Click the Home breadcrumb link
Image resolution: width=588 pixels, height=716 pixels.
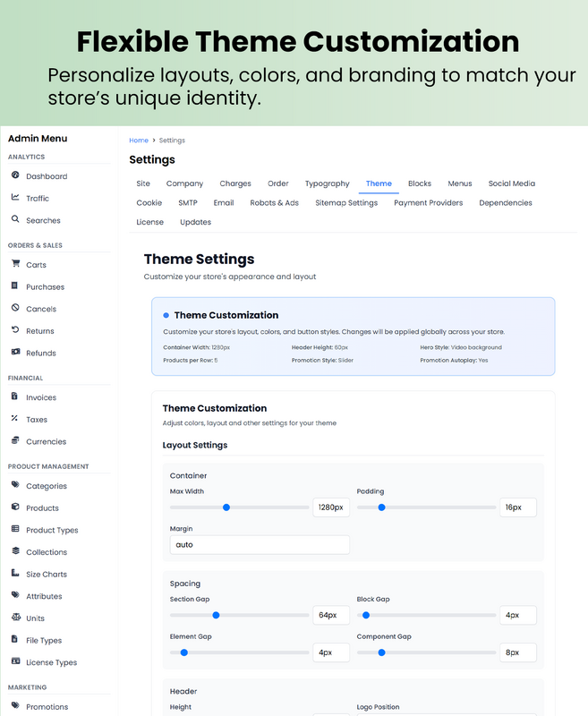tap(138, 141)
